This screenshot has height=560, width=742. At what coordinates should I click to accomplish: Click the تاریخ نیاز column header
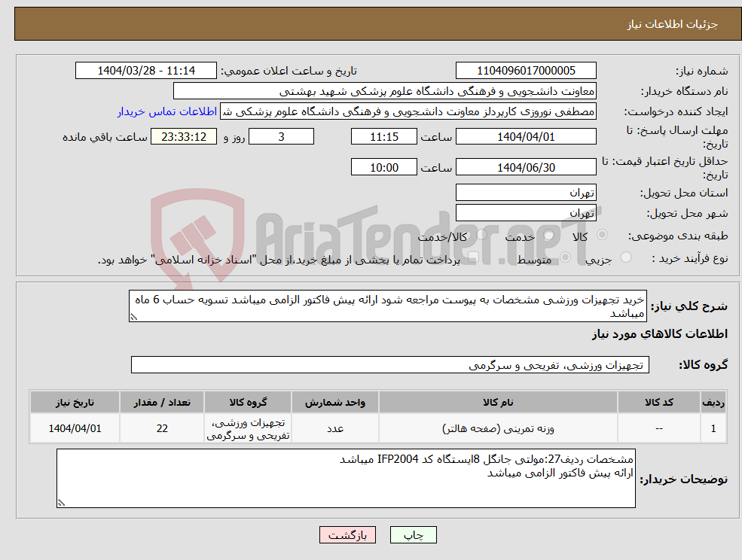[74, 401]
